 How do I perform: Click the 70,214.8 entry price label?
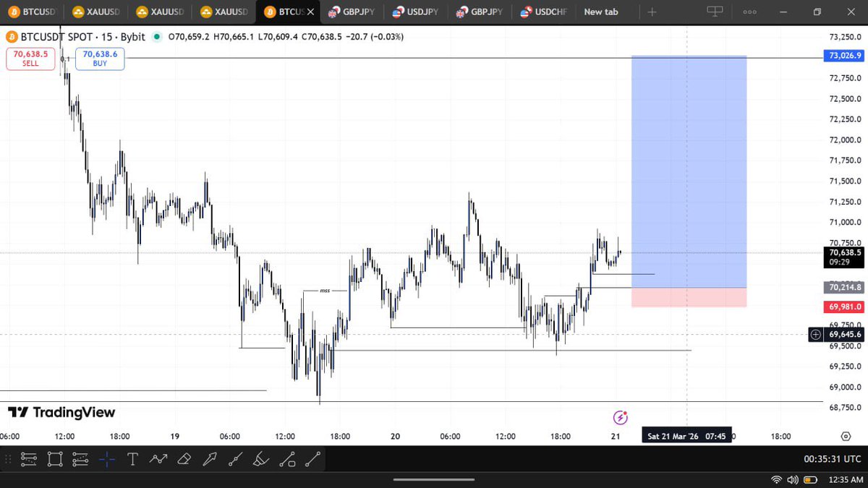pos(843,287)
